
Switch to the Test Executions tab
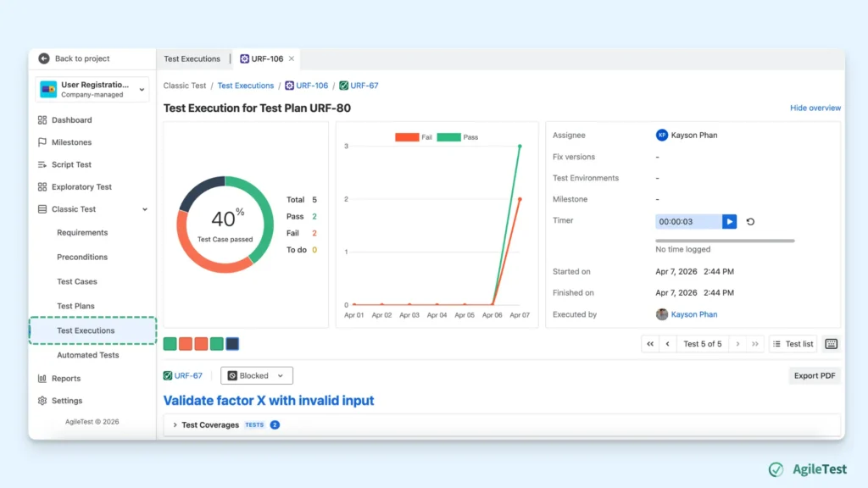click(192, 58)
